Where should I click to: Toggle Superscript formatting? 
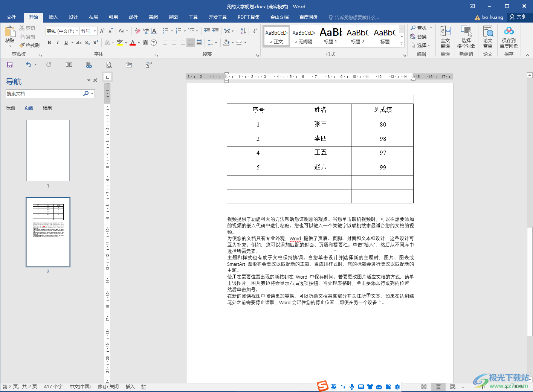coord(96,43)
